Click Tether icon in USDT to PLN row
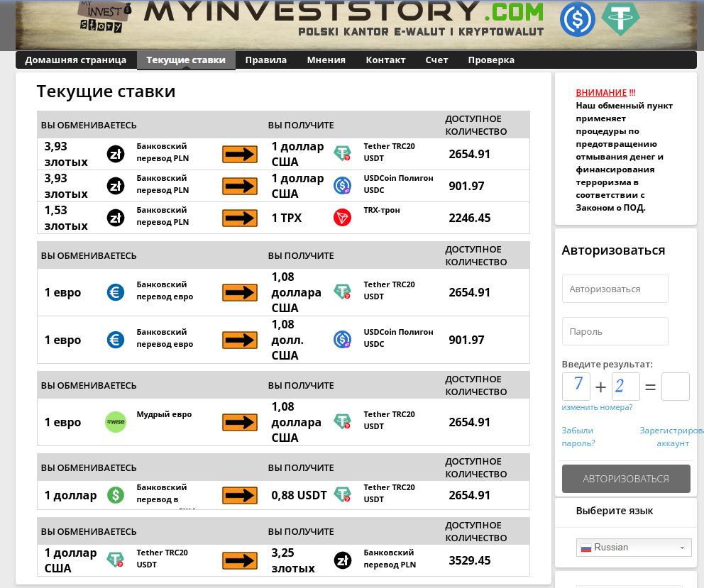The height and width of the screenshot is (588, 704). [x=116, y=560]
